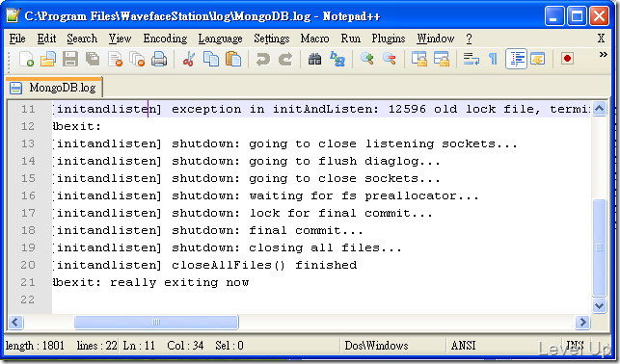Toggle synchronize horizontal scrolling icon
620x364 pixels.
click(x=442, y=59)
